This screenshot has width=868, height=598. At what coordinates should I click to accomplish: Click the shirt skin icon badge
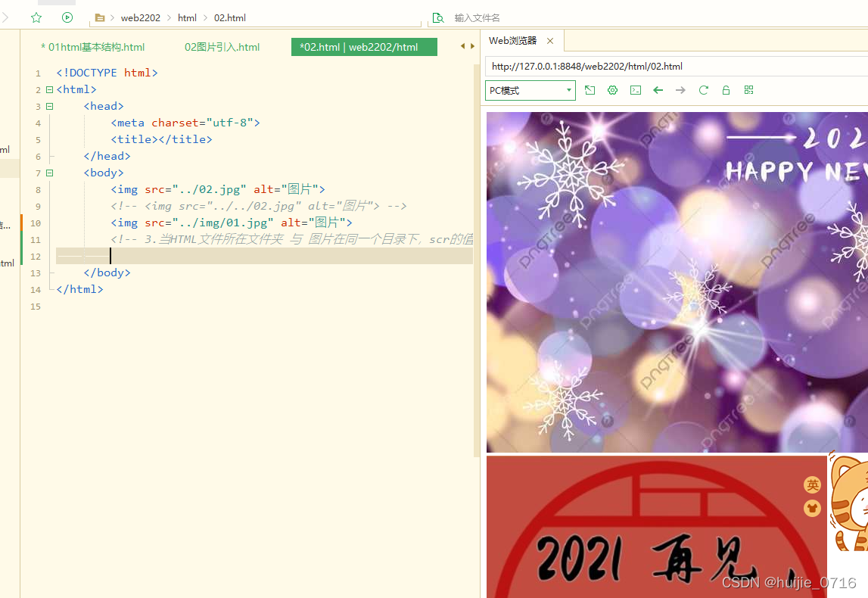click(812, 509)
